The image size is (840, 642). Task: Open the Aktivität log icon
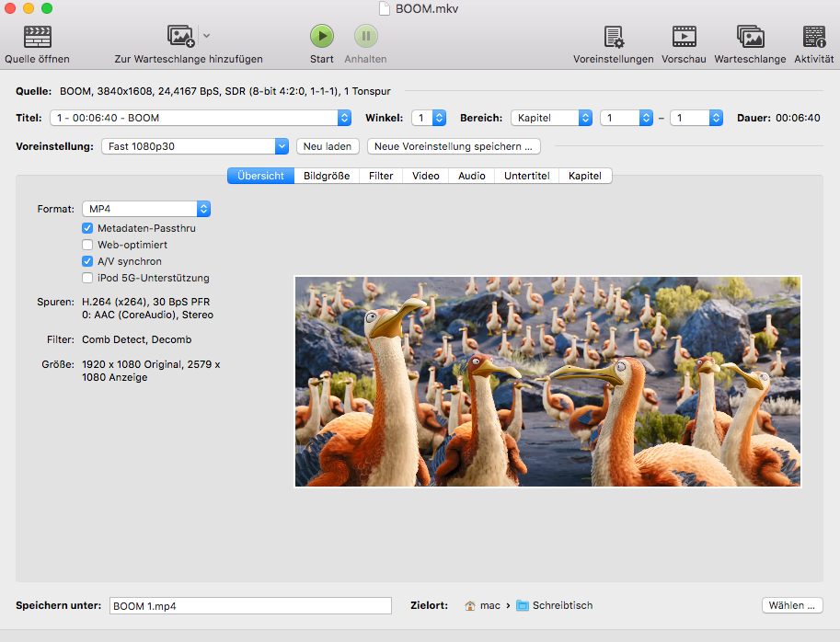coord(813,35)
